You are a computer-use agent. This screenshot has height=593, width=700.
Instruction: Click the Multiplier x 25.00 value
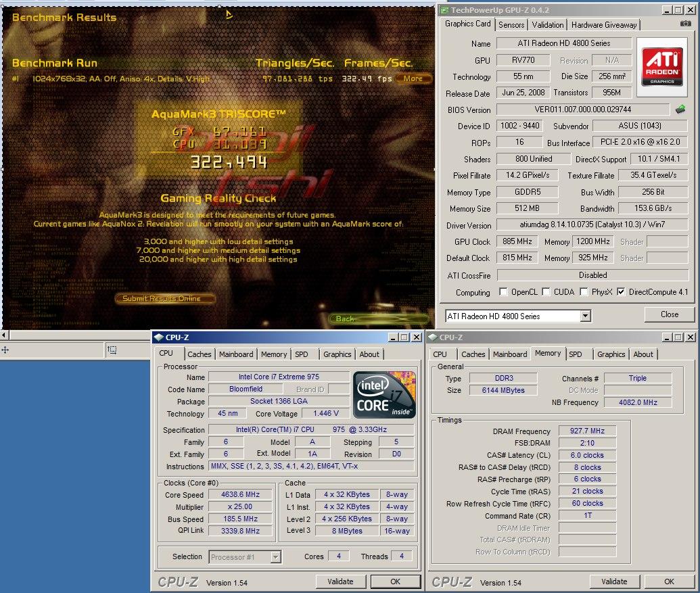click(240, 506)
